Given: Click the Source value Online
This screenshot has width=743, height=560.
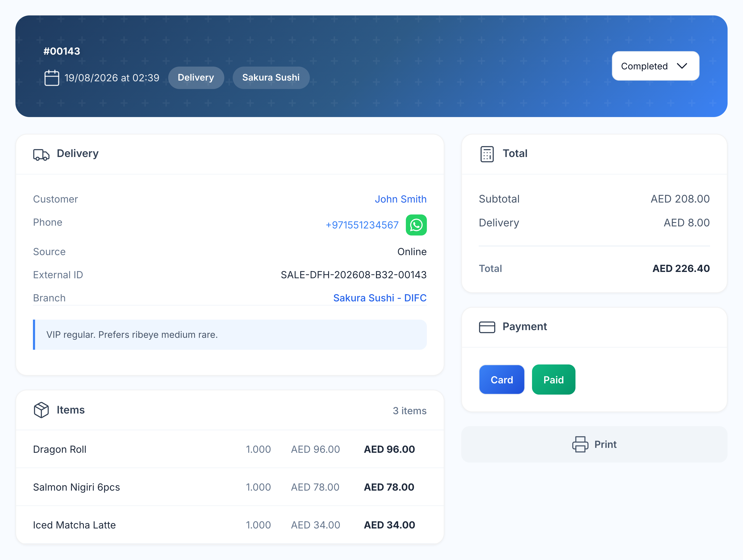Looking at the screenshot, I should click(x=412, y=252).
